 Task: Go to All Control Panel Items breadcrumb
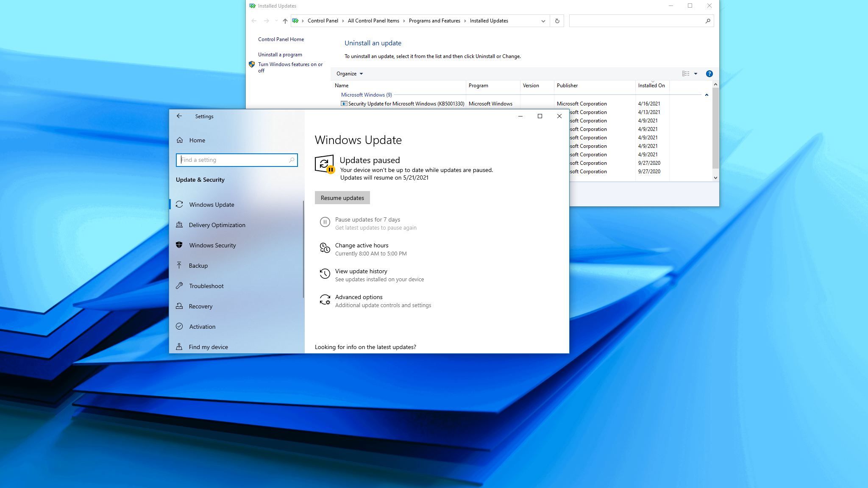(373, 20)
